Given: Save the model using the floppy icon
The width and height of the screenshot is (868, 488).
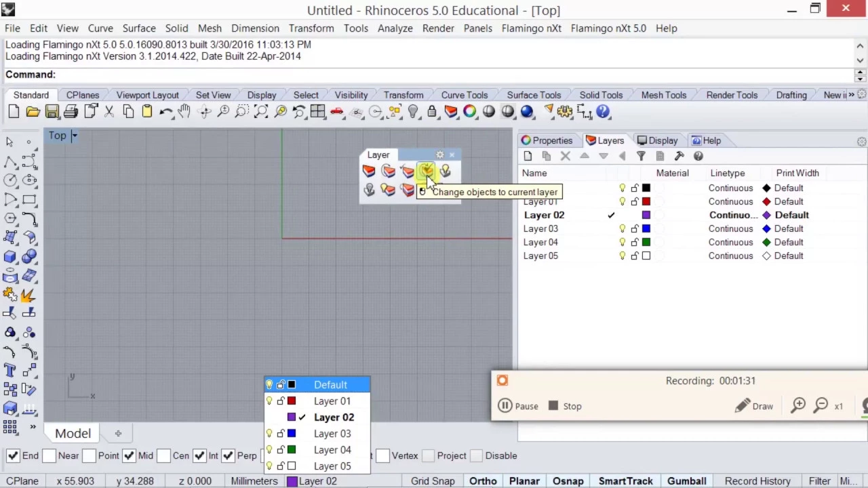Looking at the screenshot, I should tap(52, 112).
